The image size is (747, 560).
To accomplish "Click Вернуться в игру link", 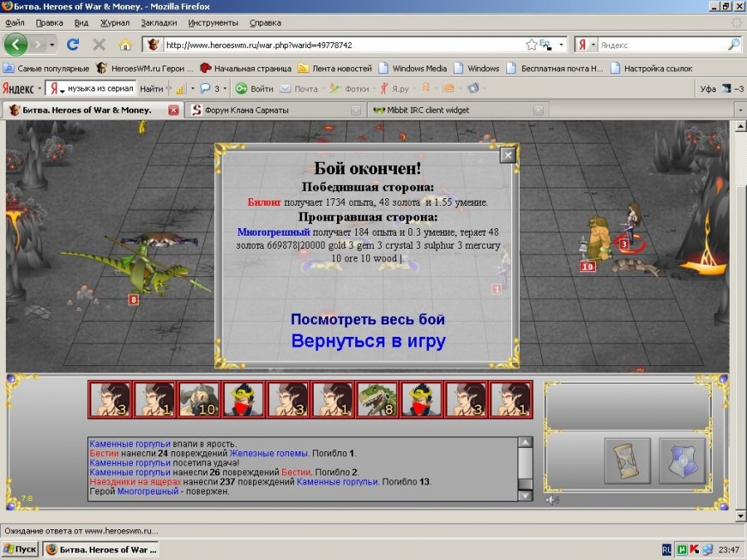I will coord(369,341).
